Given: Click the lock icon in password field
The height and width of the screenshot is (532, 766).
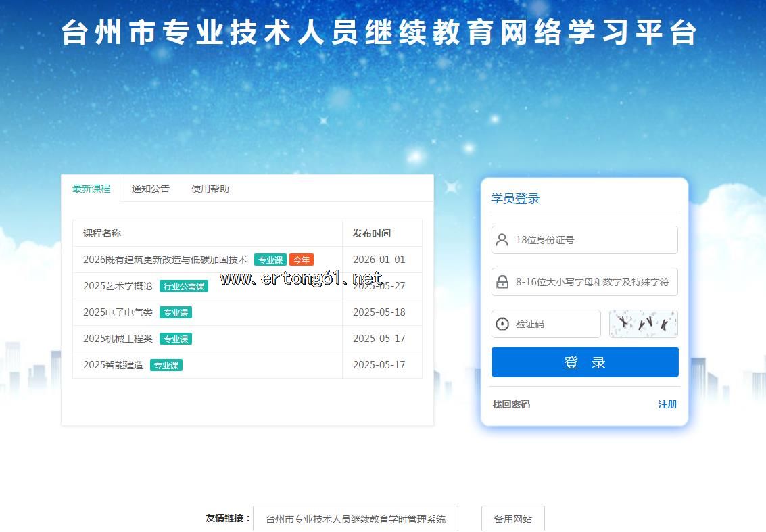Looking at the screenshot, I should [x=502, y=282].
